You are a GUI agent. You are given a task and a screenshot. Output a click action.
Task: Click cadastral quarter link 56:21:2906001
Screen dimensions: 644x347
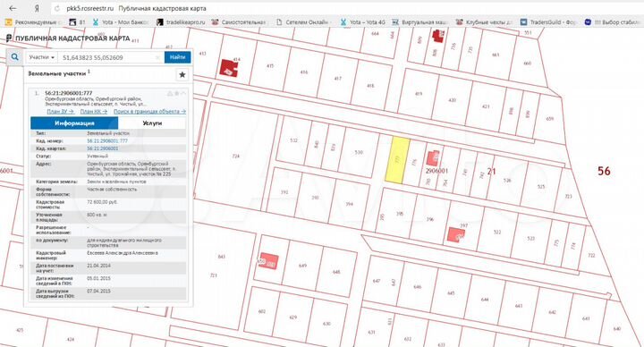pyautogui.click(x=103, y=148)
